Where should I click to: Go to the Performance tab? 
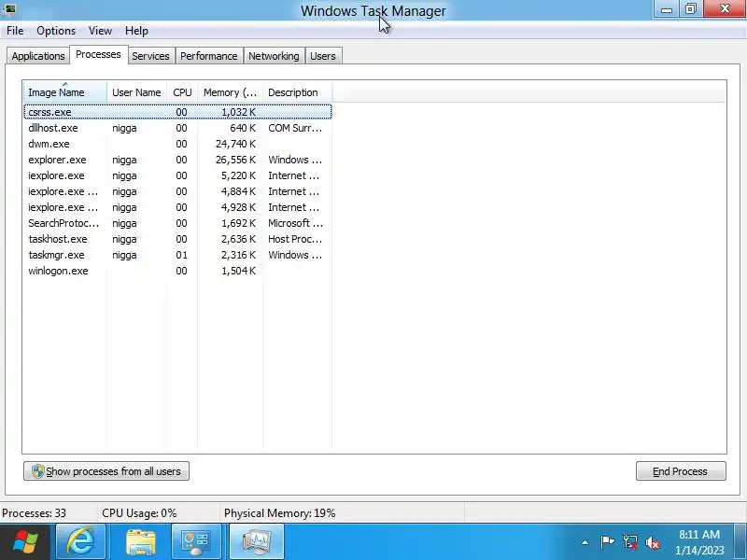click(208, 56)
